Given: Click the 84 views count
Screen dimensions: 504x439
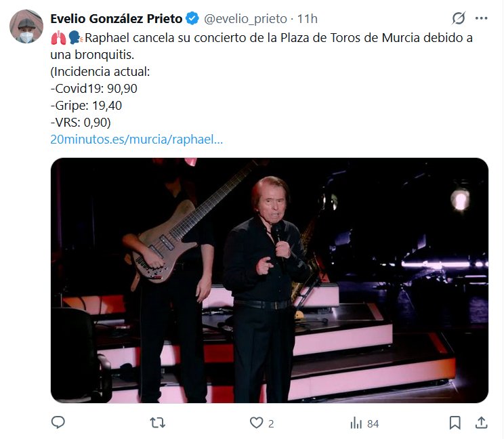Looking at the screenshot, I should pos(373,423).
